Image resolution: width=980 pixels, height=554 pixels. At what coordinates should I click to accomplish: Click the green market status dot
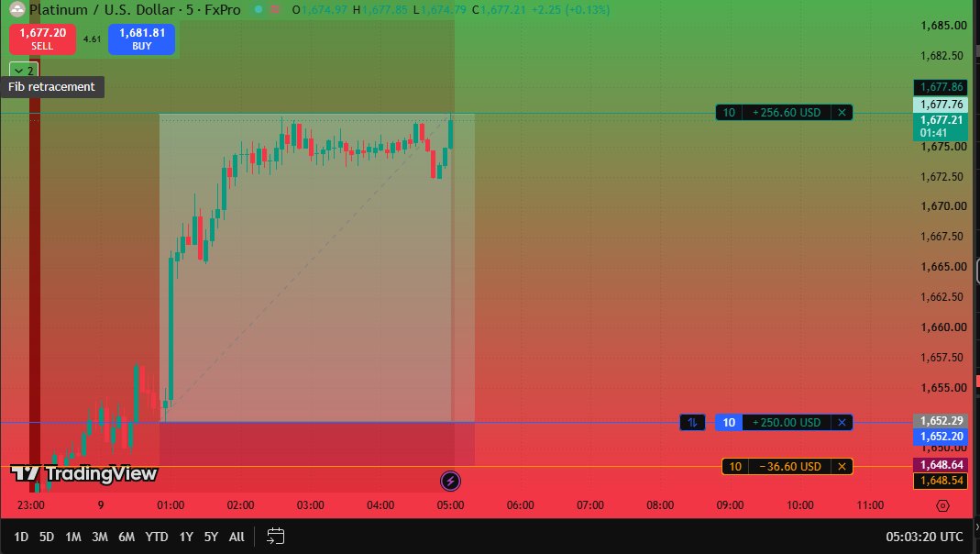click(x=259, y=9)
